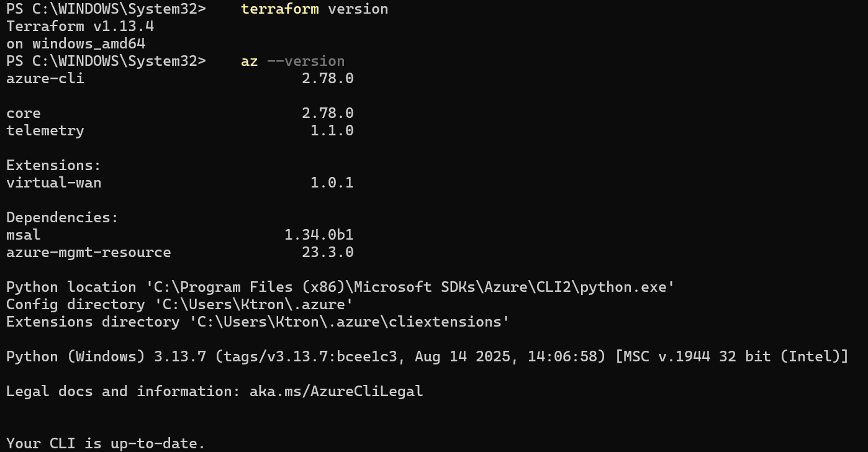The height and width of the screenshot is (452, 868).
Task: Click the azure-mgmt-resource dependency name
Action: point(88,252)
